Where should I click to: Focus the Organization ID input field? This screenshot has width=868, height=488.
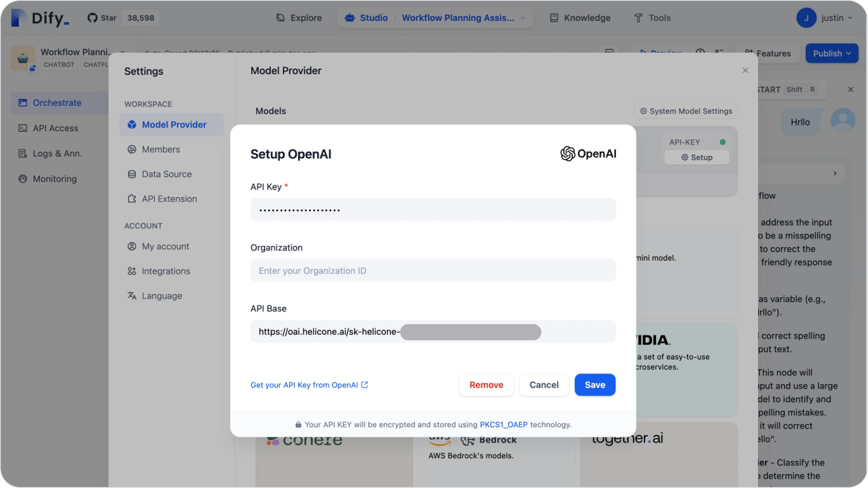click(433, 271)
